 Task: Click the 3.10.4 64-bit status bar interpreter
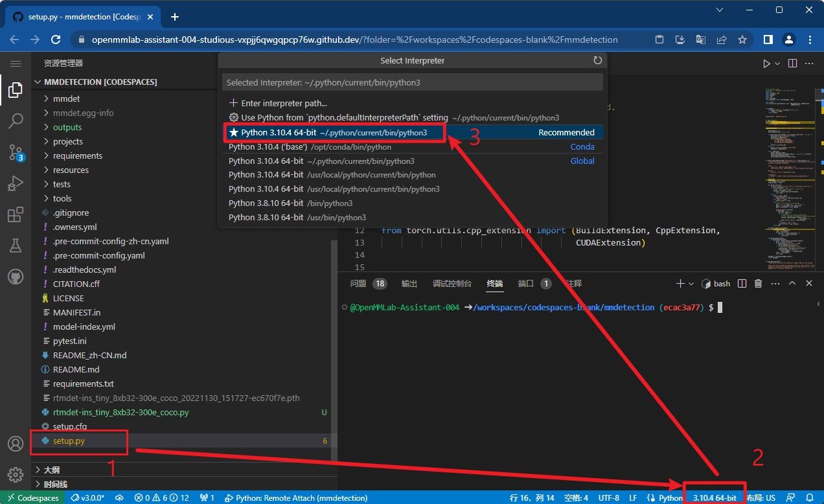tap(714, 498)
